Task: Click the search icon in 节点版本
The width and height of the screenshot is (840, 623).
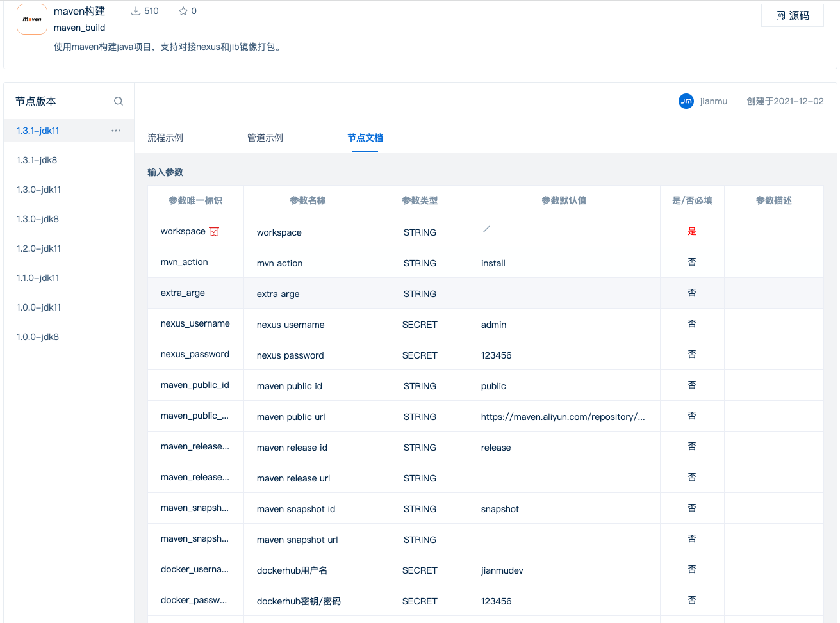Action: 119,101
